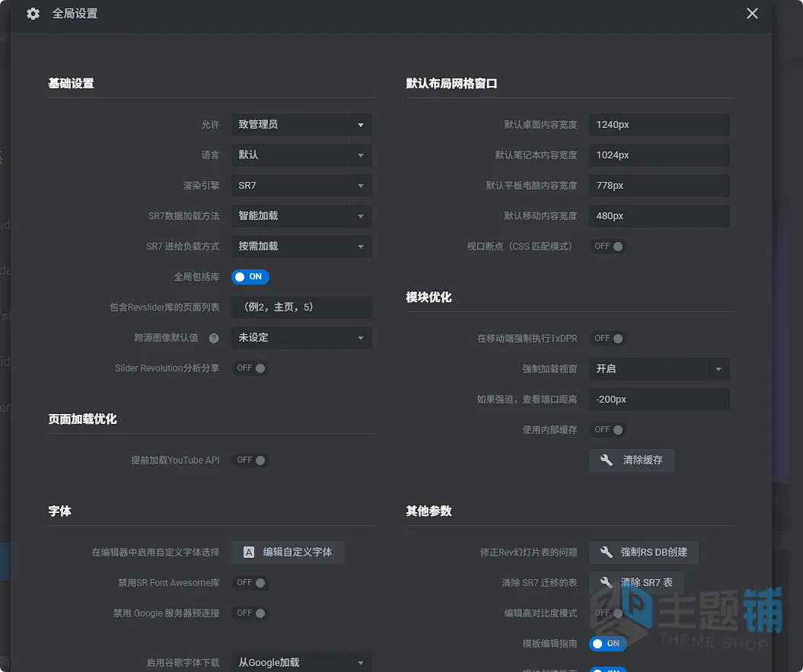Open the 渲染引擎 dropdown showing SR7

click(x=301, y=186)
